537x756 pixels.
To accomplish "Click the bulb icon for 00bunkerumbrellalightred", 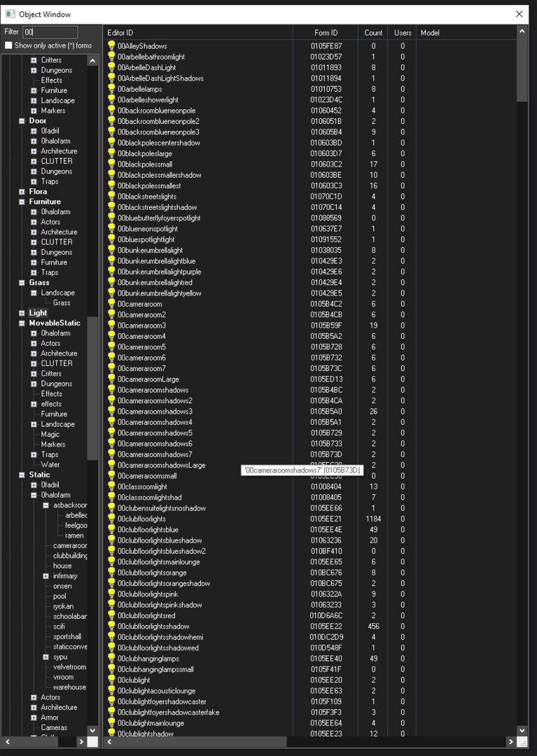I will pos(111,283).
